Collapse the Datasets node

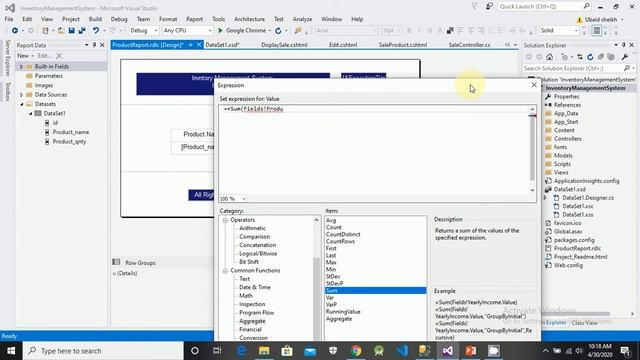coord(22,104)
